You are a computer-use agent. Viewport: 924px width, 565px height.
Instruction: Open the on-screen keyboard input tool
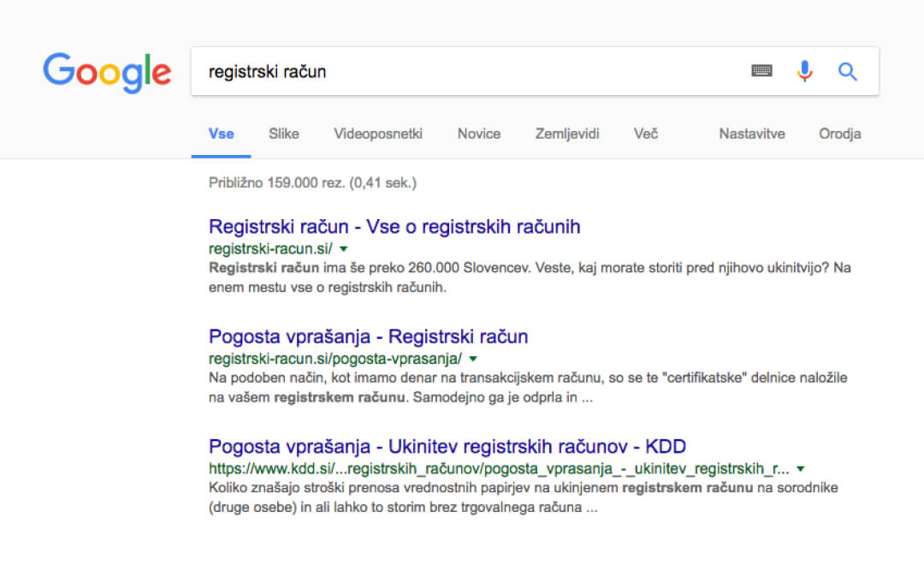[x=761, y=71]
